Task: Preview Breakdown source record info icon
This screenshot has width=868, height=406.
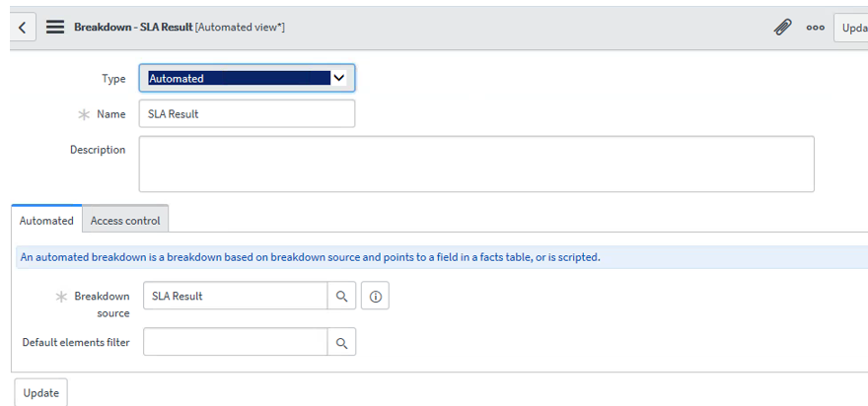Action: pyautogui.click(x=376, y=296)
